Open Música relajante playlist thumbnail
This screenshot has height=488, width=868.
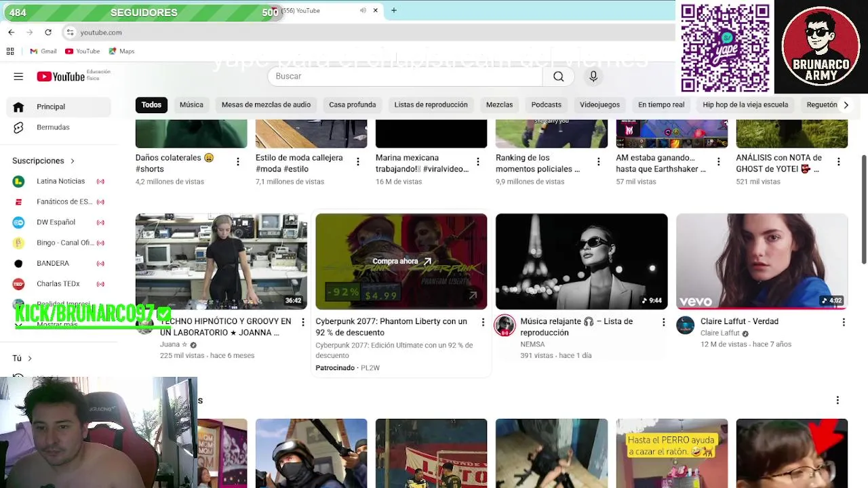tap(581, 262)
